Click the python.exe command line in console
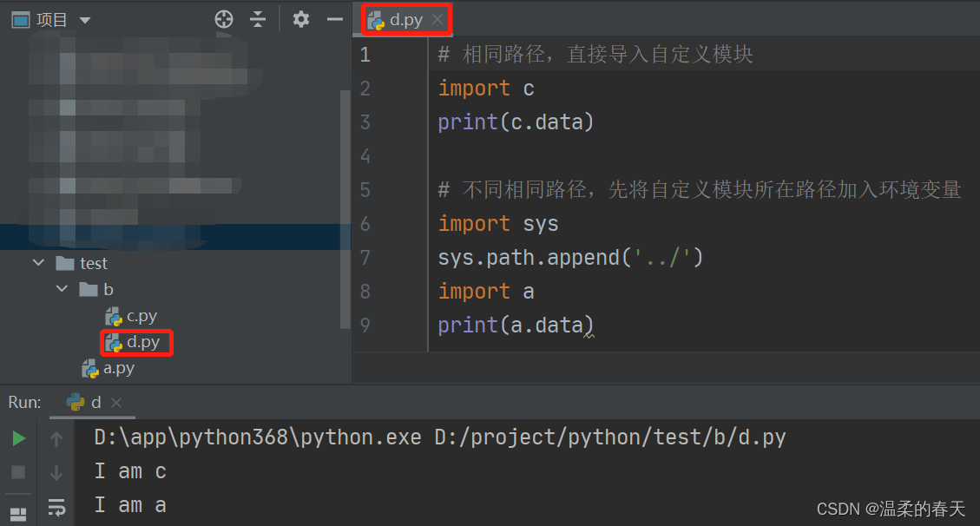 [440, 437]
